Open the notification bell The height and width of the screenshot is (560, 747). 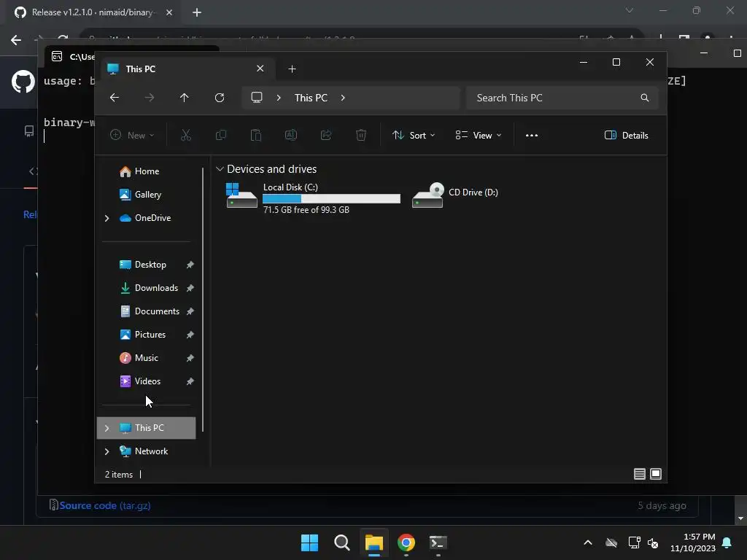coord(727,542)
